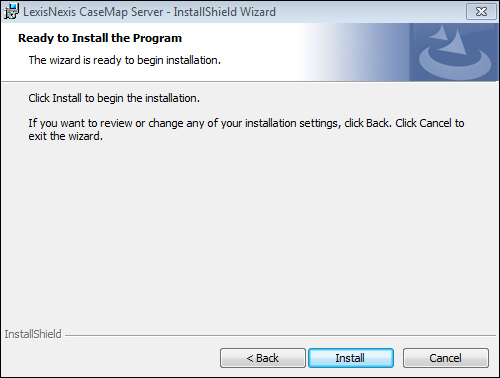Screen dimensions: 500x378
Task: Click 'Click Install to begin the installation' text
Action: [114, 98]
